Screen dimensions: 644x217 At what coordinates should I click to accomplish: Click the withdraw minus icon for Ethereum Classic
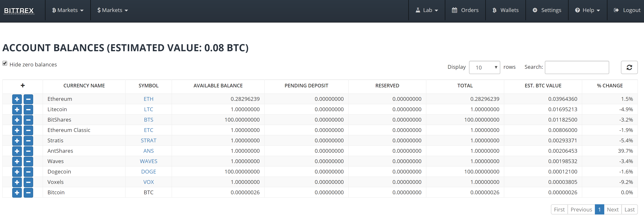point(28,130)
